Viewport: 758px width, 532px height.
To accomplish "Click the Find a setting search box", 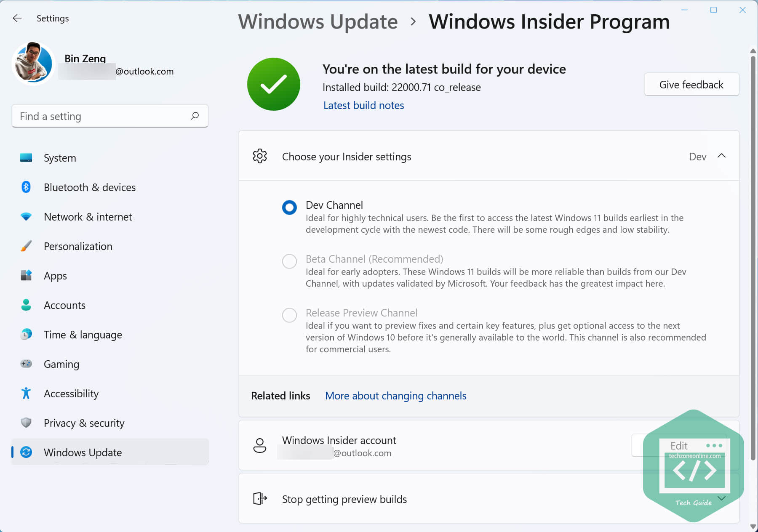I will tap(110, 116).
